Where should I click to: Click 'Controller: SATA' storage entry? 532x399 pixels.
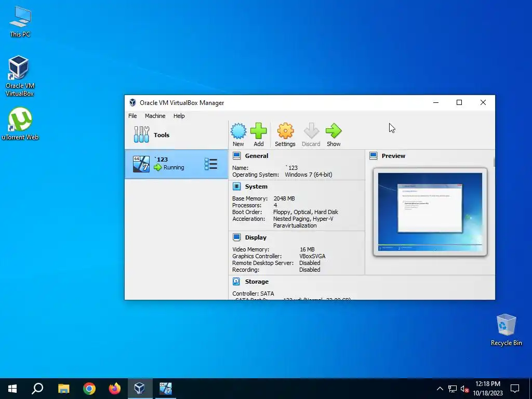[253, 293]
